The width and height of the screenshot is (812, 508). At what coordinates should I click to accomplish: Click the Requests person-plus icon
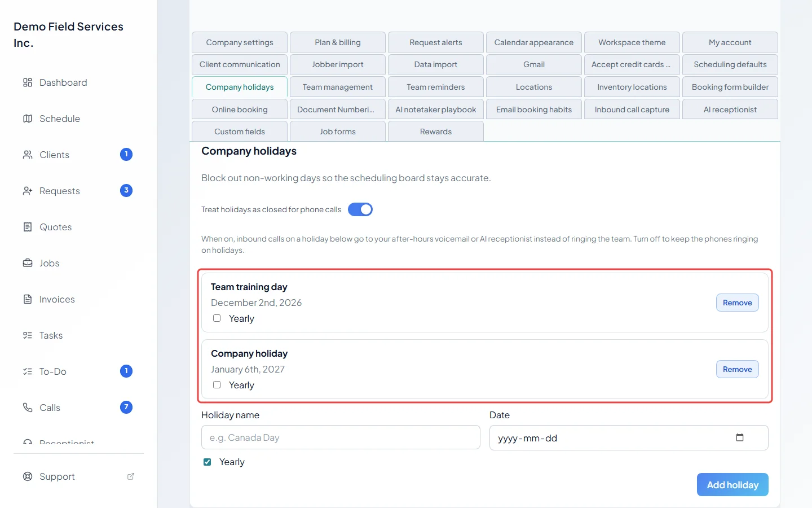tap(28, 191)
